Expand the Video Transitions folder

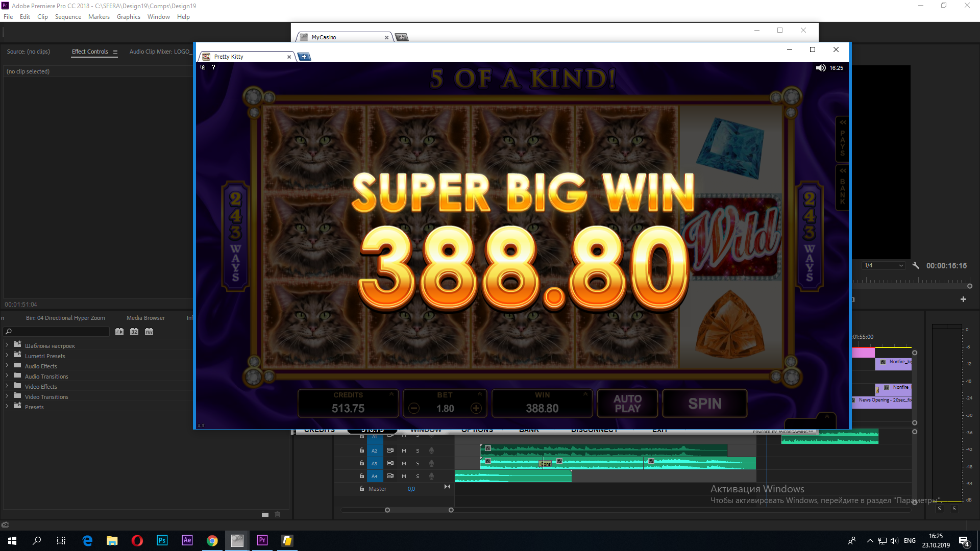(x=7, y=396)
